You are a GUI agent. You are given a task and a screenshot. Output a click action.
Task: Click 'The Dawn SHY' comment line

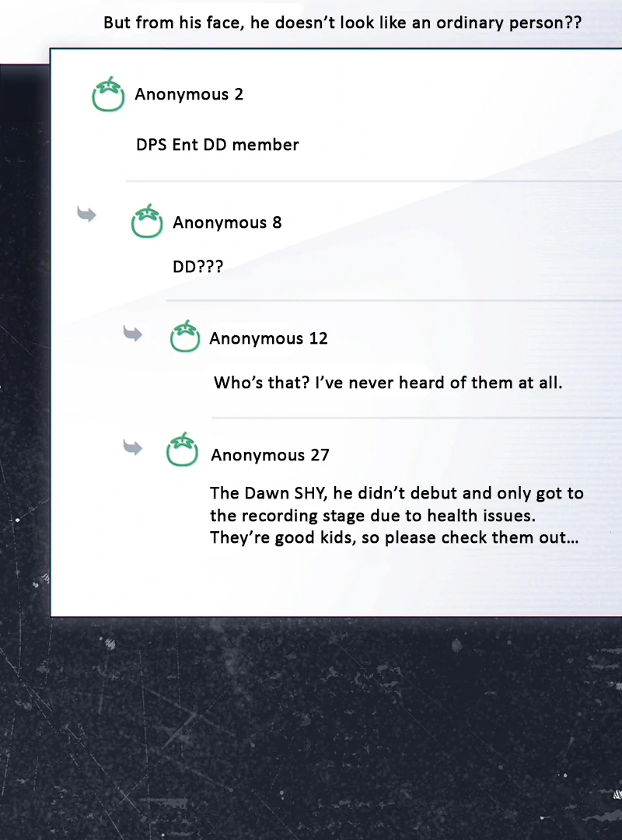click(x=397, y=493)
